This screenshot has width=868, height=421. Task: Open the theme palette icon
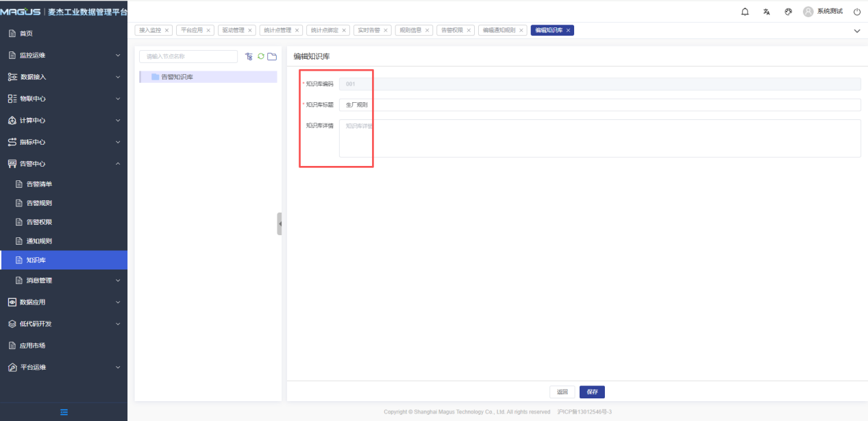point(788,12)
